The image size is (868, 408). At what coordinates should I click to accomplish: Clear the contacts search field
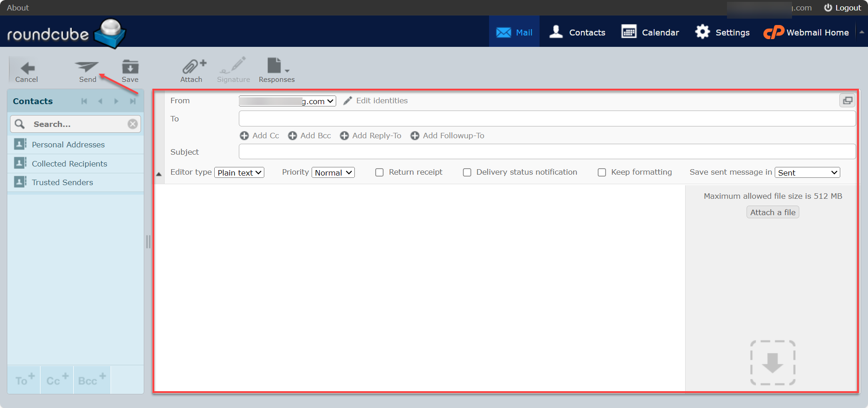pyautogui.click(x=132, y=124)
